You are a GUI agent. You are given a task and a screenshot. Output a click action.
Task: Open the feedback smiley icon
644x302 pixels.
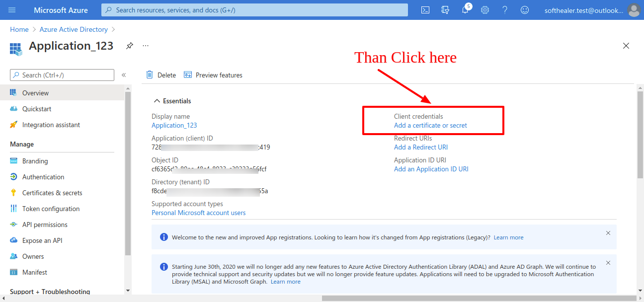[x=525, y=10]
